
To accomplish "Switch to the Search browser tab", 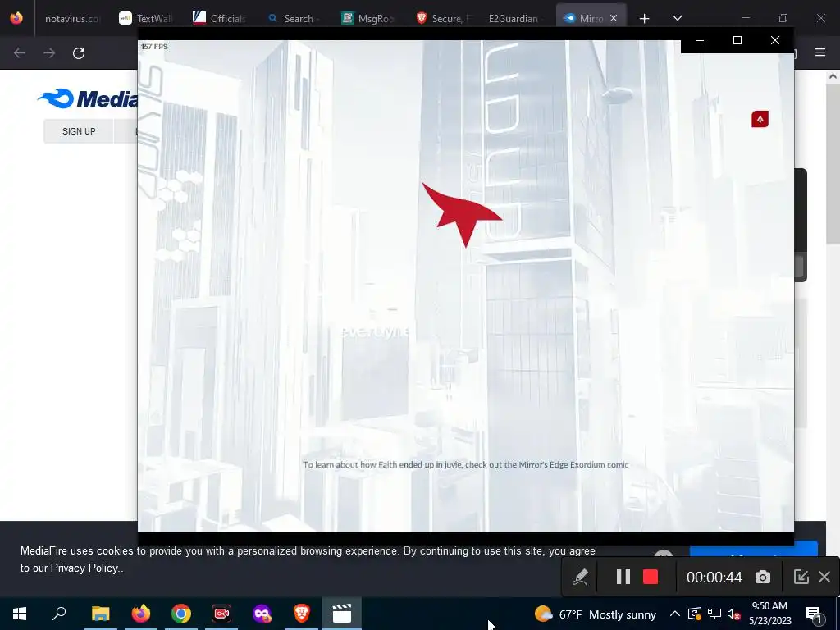I will click(x=294, y=18).
